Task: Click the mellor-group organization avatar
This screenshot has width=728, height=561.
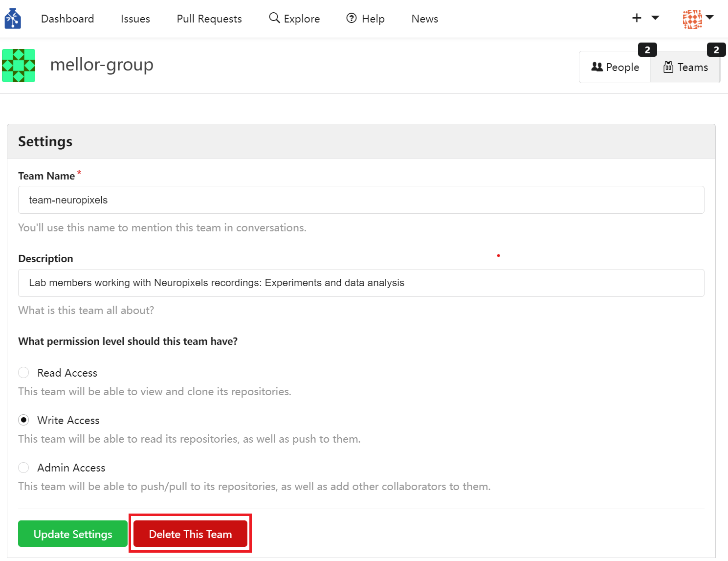Action: 19,66
